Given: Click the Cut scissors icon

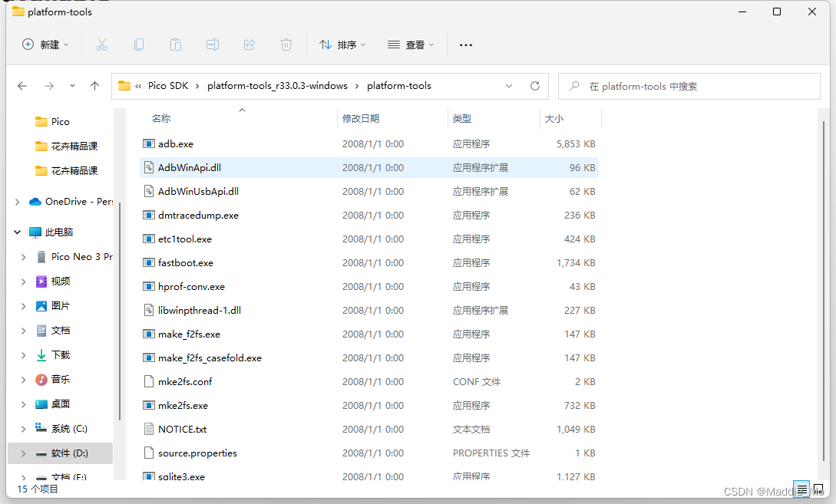Looking at the screenshot, I should tap(102, 44).
